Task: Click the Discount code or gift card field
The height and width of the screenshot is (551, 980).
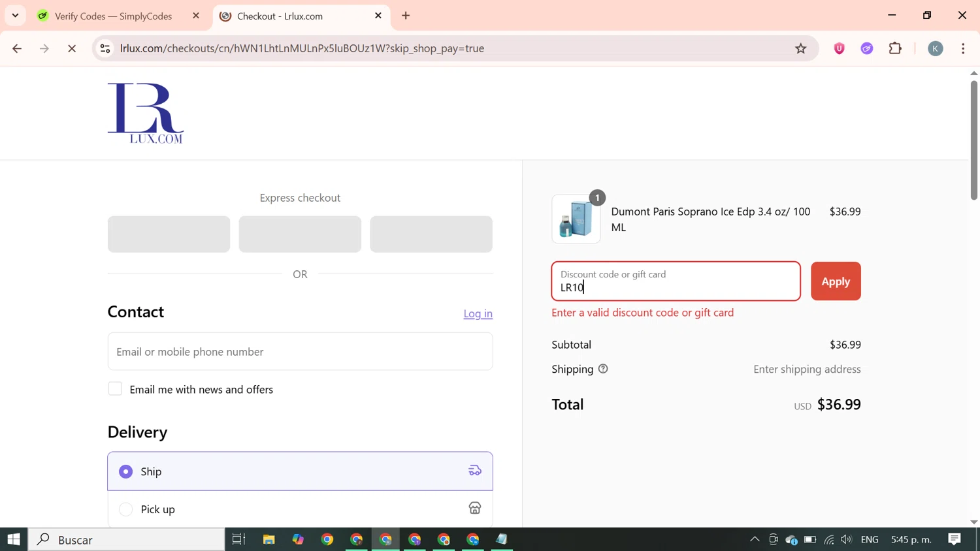Action: coord(676,281)
